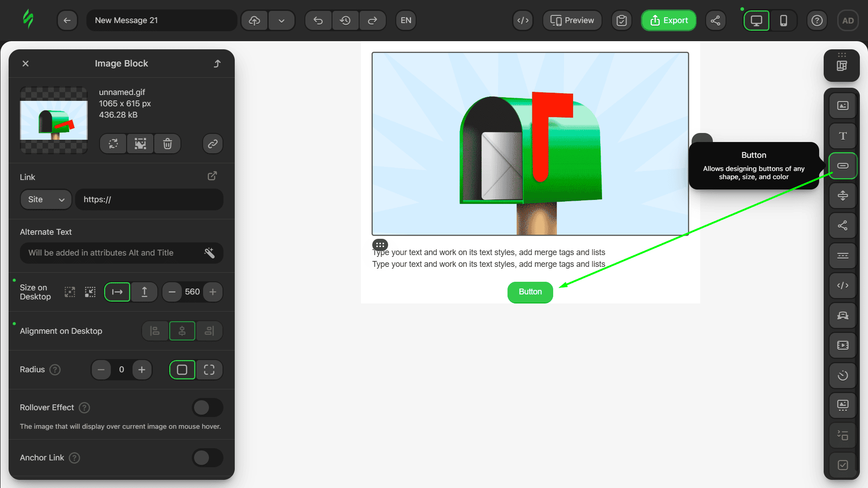868x488 pixels.
Task: Switch to code view
Action: tap(522, 20)
